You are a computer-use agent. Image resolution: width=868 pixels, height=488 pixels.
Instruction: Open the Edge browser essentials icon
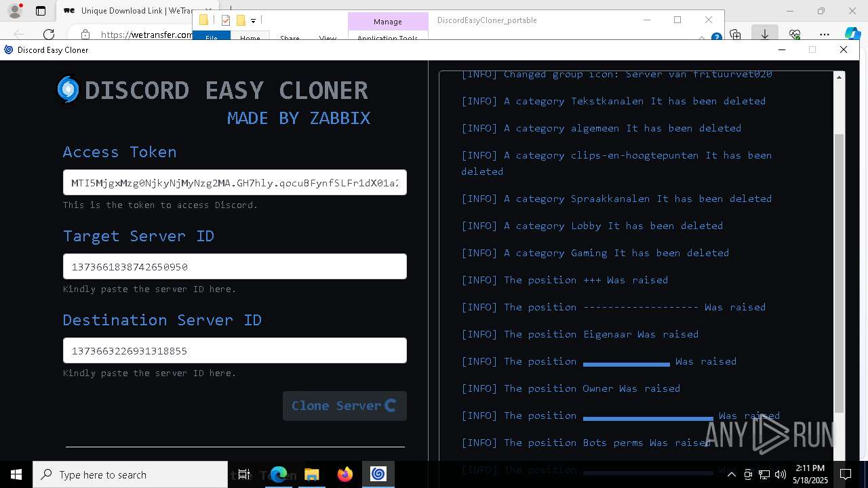coord(795,34)
